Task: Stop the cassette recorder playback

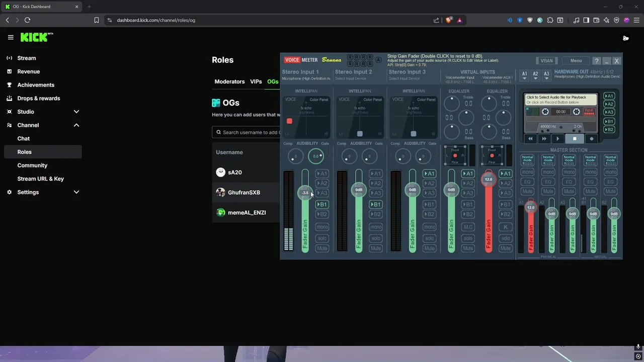Action: coord(575,138)
